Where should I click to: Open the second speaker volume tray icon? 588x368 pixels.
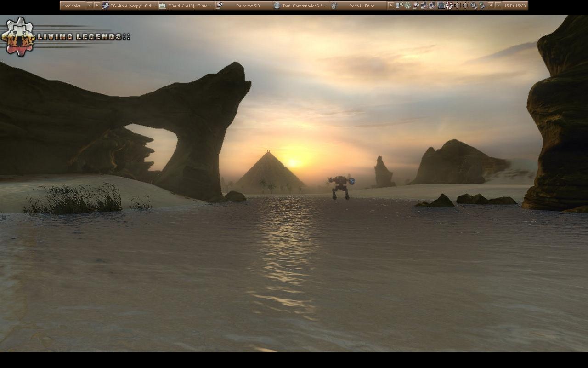pos(465,6)
